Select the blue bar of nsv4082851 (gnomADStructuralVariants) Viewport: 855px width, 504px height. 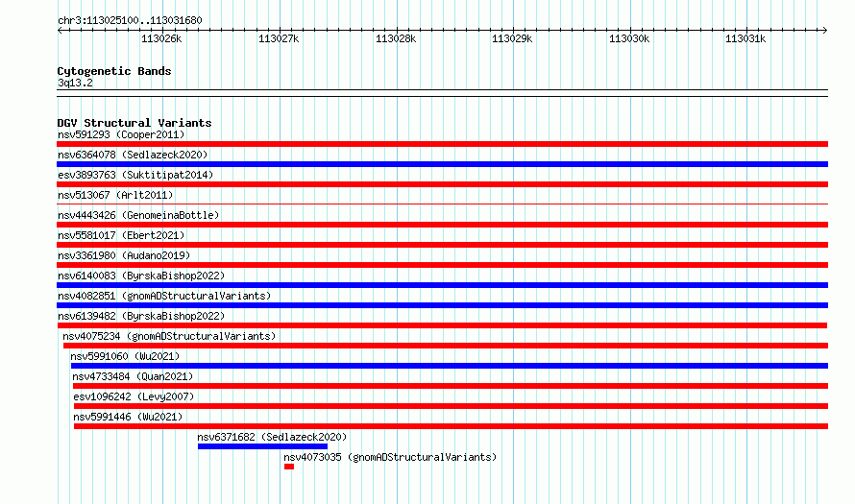(442, 305)
